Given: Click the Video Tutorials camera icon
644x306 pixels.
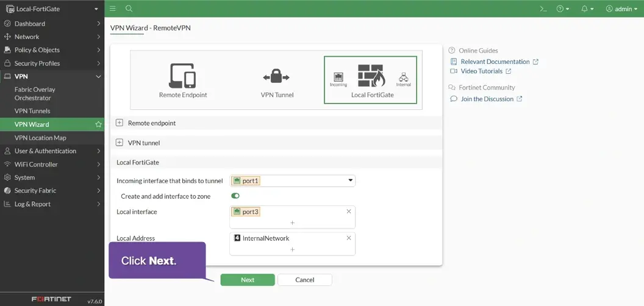Looking at the screenshot, I should pyautogui.click(x=454, y=71).
